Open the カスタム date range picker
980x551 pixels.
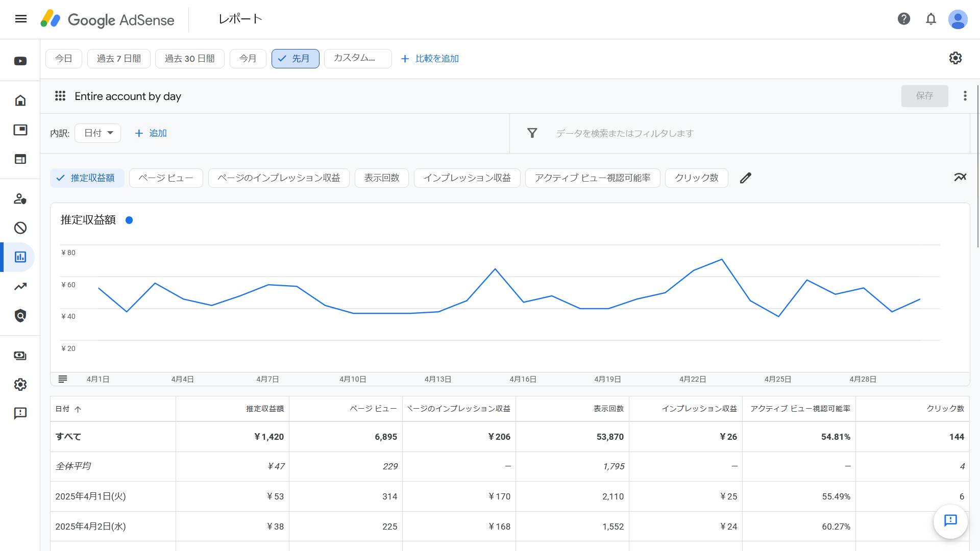point(358,59)
